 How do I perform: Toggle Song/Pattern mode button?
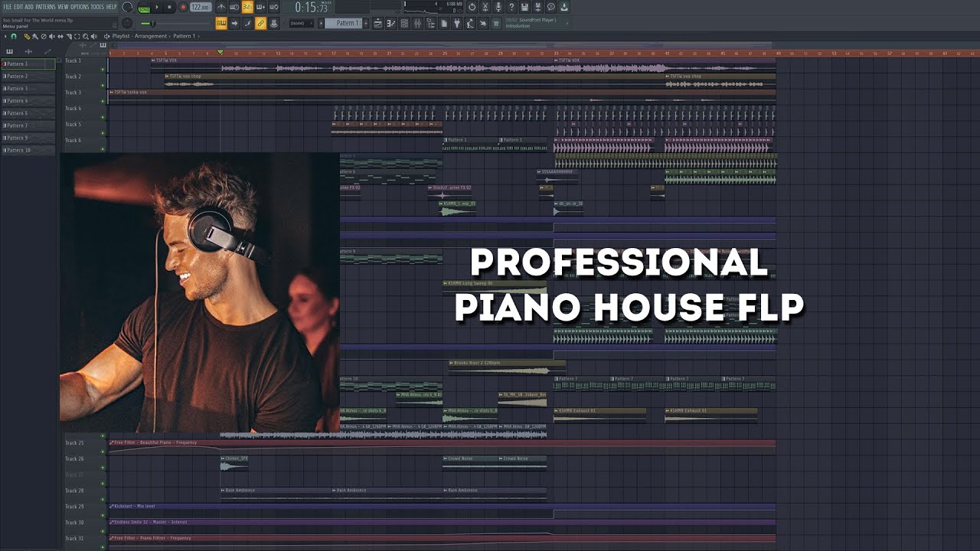coord(144,9)
